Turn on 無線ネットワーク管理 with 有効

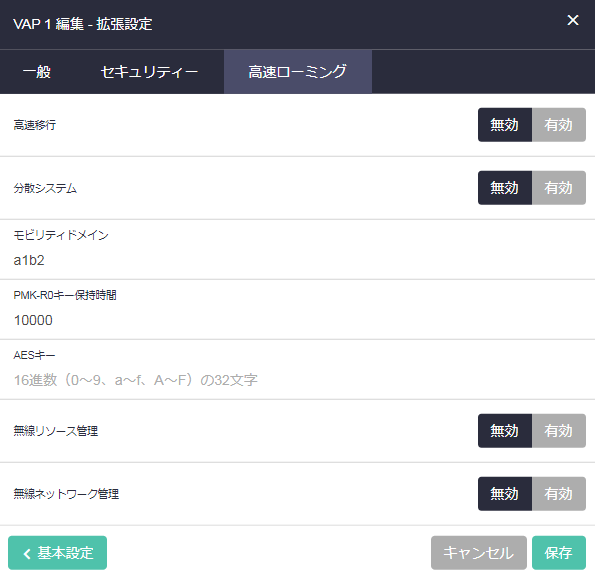(559, 494)
